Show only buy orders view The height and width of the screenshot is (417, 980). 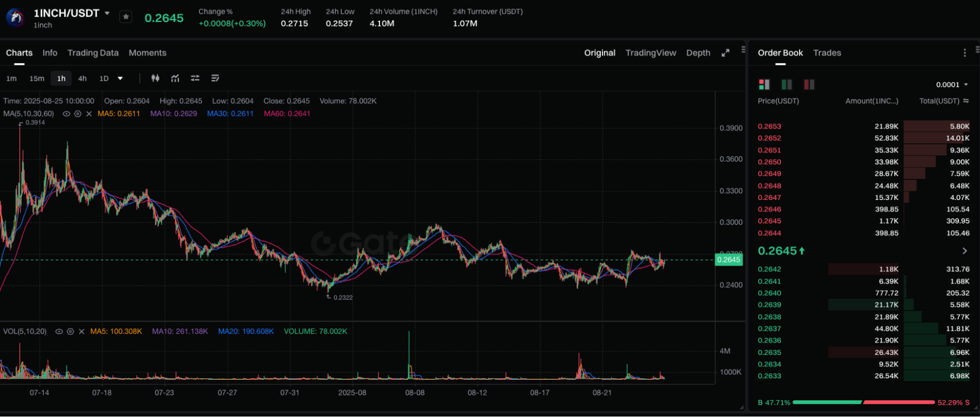click(x=786, y=84)
